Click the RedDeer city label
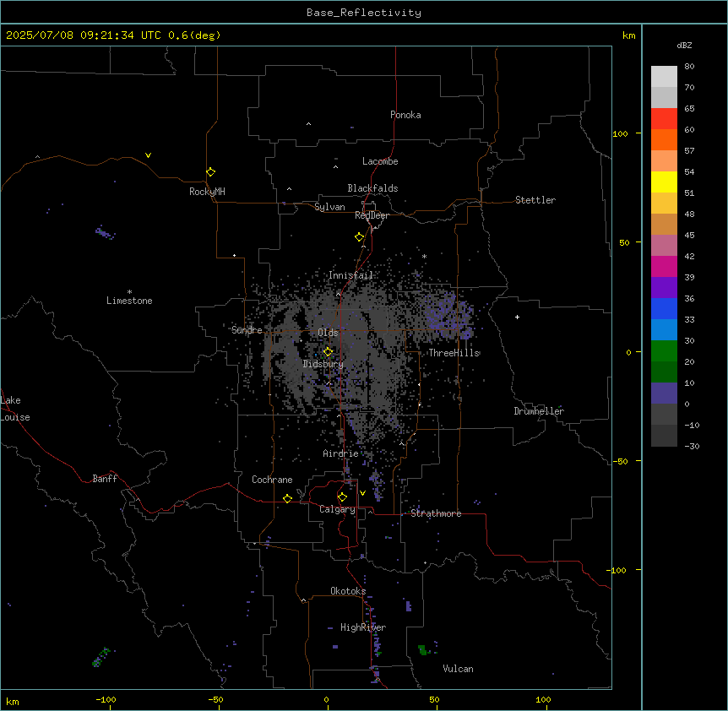This screenshot has width=728, height=711. click(372, 215)
